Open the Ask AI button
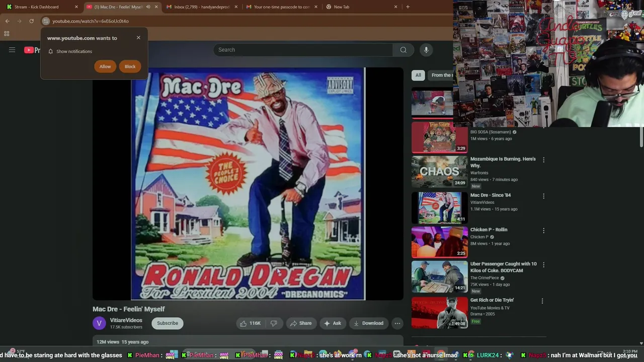The width and height of the screenshot is (644, 362). pyautogui.click(x=333, y=323)
